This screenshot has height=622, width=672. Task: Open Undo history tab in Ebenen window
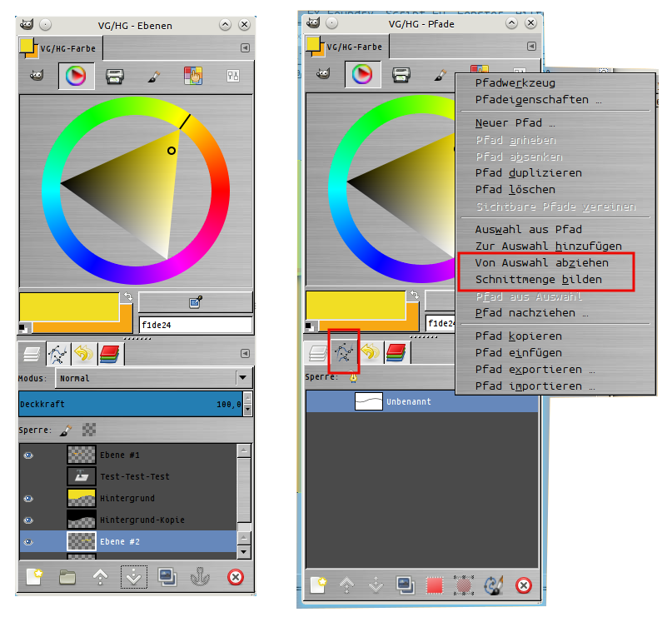(x=83, y=354)
